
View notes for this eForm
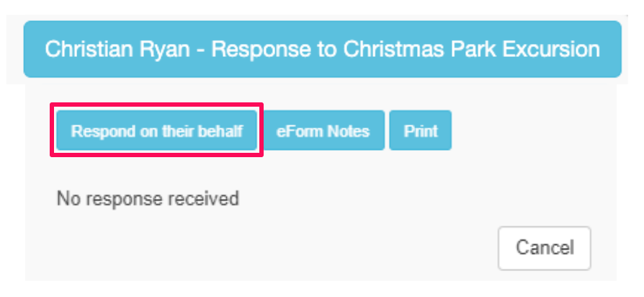[x=323, y=130]
